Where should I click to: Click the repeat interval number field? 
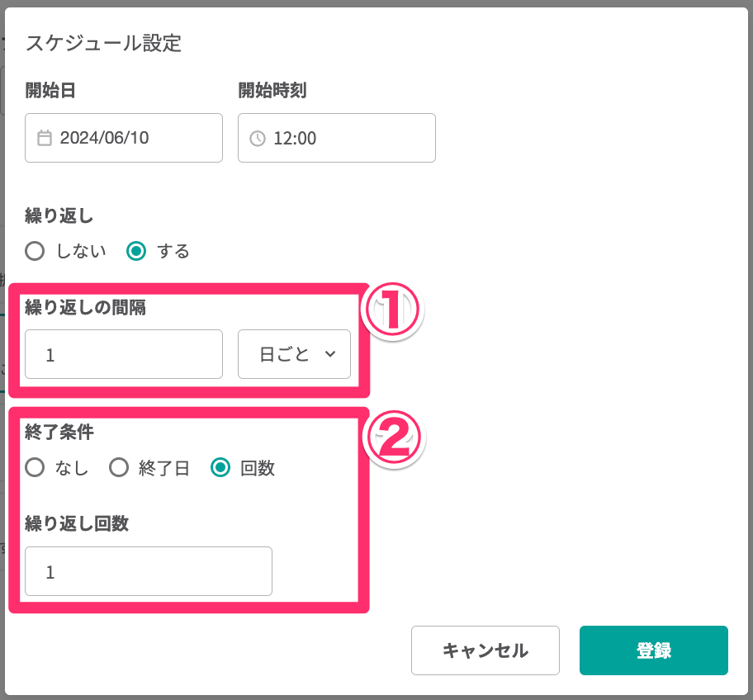coord(124,354)
